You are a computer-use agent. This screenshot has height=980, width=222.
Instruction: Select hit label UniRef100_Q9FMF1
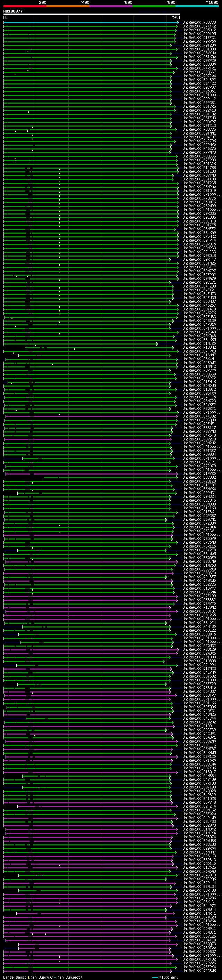(x=199, y=424)
